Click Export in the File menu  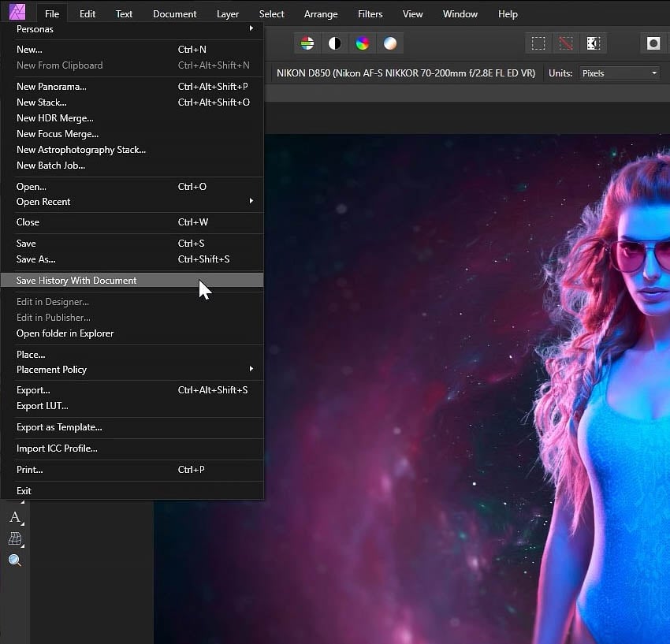[x=33, y=389]
